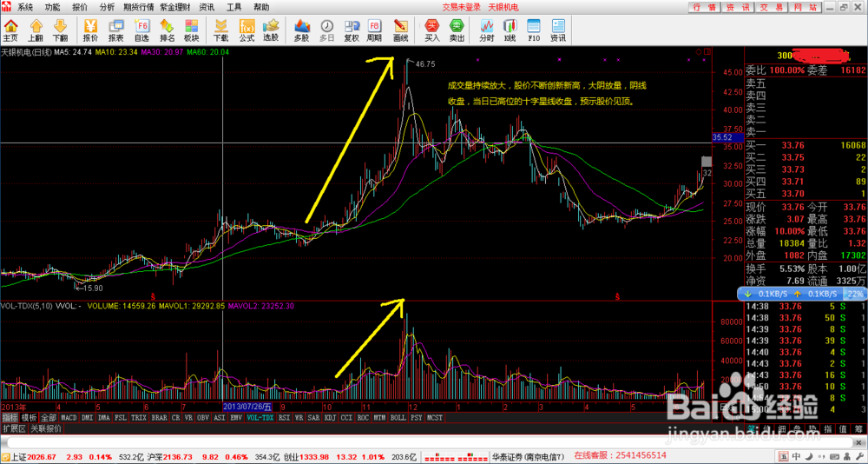This screenshot has width=868, height=464.
Task: Select the KDJ indicator tab
Action: pos(329,417)
